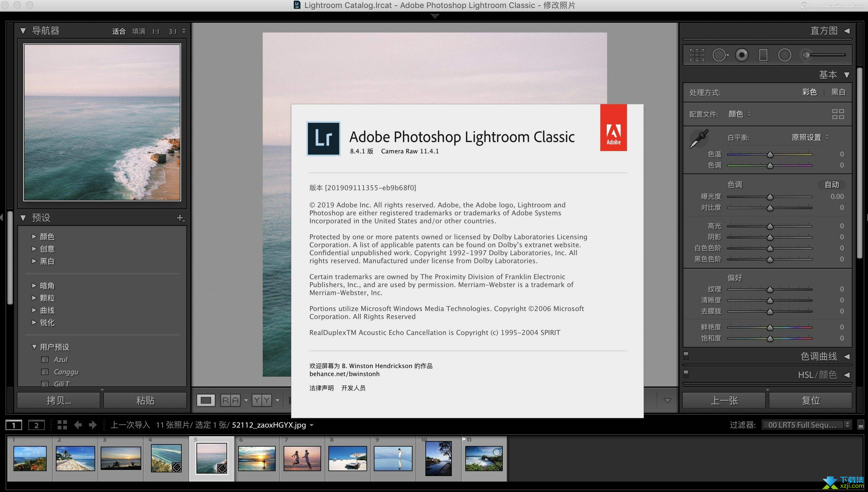Adjust the Saturation (饱和度) slider
The image size is (868, 492).
(x=769, y=338)
